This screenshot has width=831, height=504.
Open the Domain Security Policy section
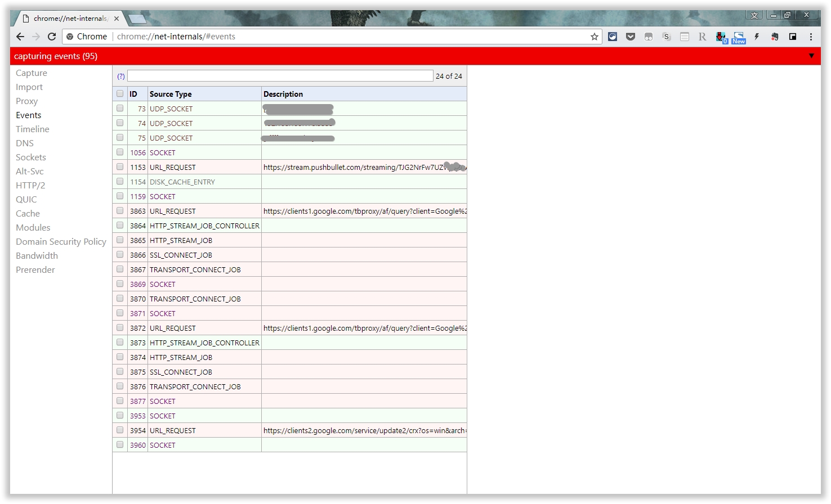click(x=61, y=242)
